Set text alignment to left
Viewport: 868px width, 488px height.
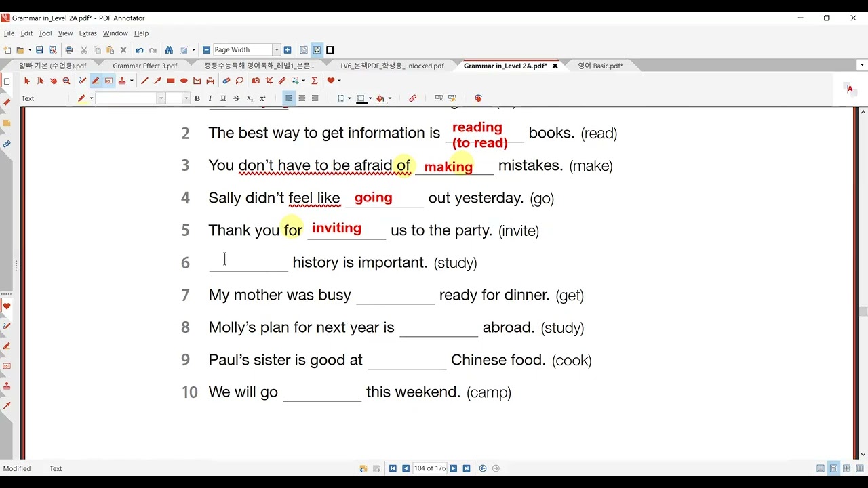(289, 98)
